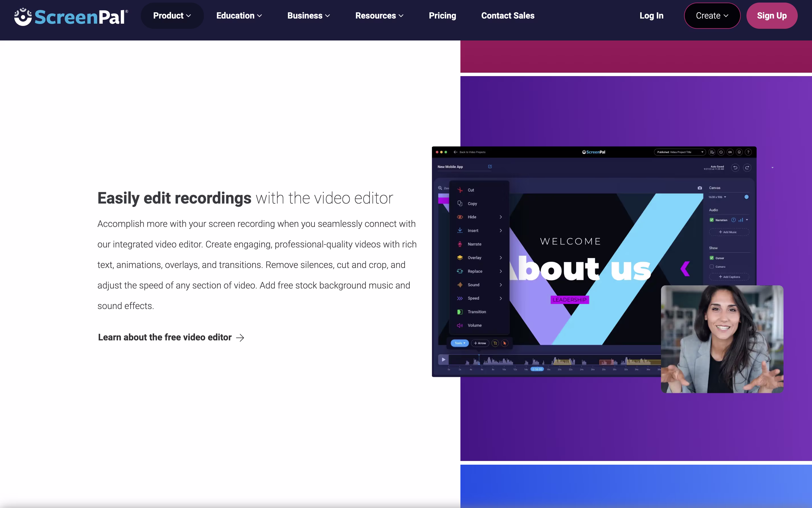The height and width of the screenshot is (508, 812).
Task: Click the timeline play button
Action: pyautogui.click(x=443, y=359)
